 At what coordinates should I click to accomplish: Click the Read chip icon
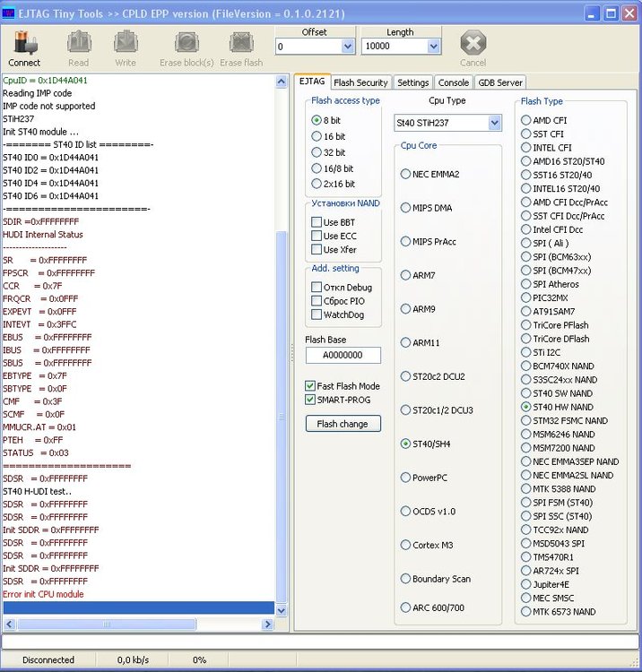click(78, 43)
